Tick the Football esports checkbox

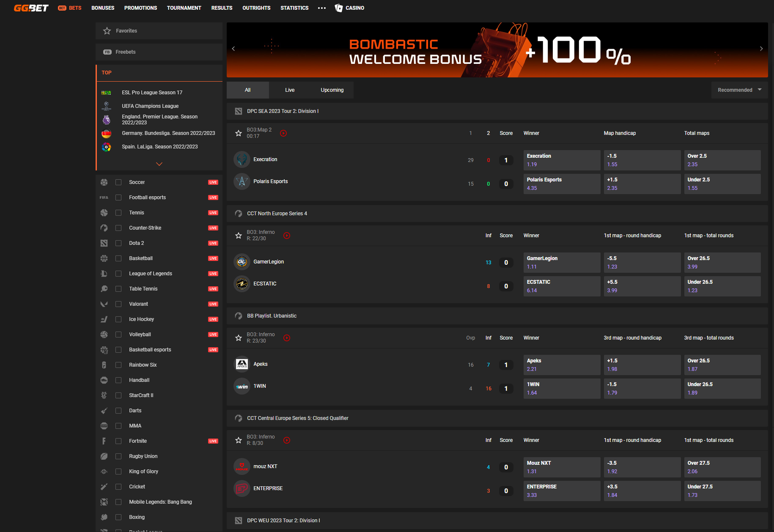point(118,197)
